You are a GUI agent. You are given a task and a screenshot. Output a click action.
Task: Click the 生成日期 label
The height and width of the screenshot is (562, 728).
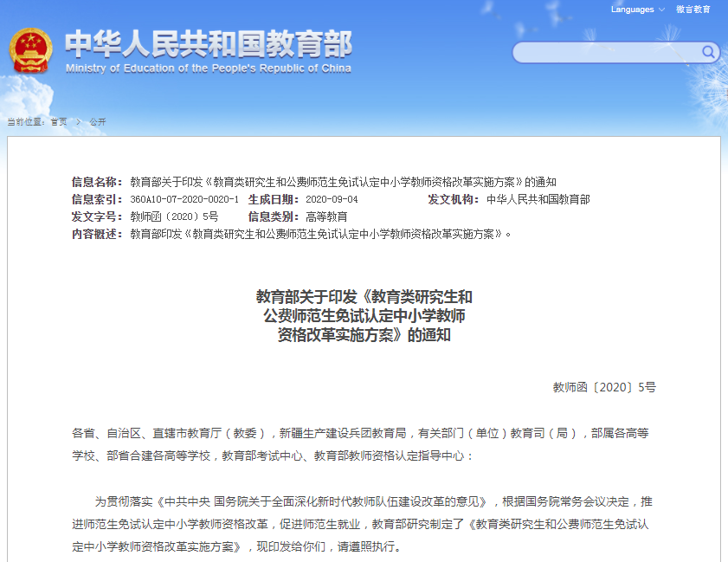coord(274,199)
